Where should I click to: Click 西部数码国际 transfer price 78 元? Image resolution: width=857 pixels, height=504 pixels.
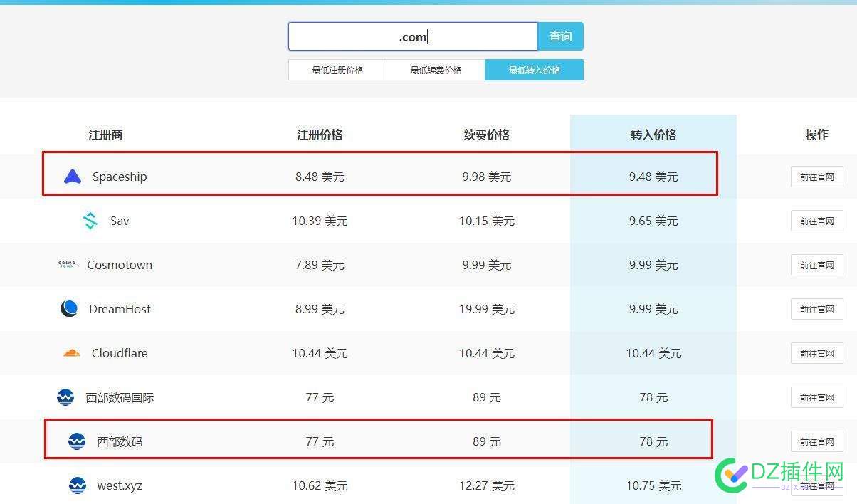[653, 397]
